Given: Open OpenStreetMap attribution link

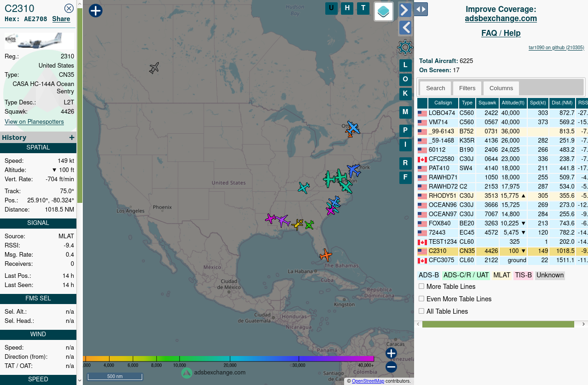Looking at the screenshot, I should [x=368, y=381].
